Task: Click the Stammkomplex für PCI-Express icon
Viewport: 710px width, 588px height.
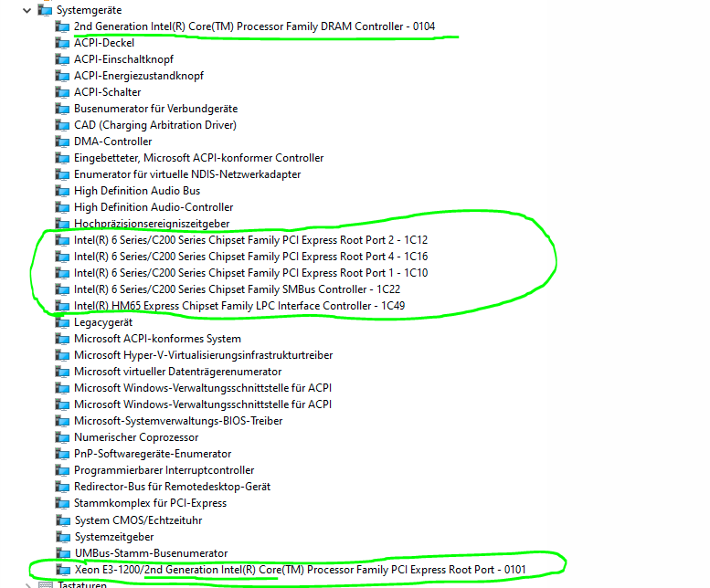Action: pyautogui.click(x=62, y=503)
